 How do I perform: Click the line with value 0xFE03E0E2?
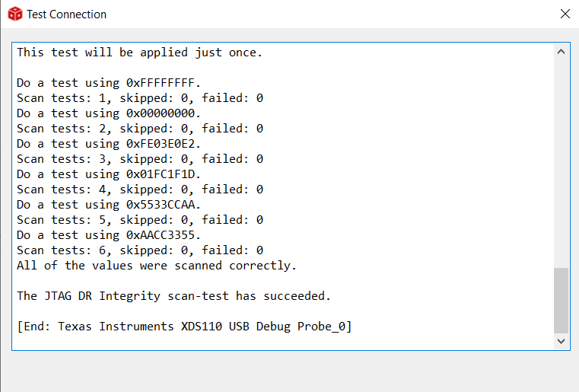109,144
